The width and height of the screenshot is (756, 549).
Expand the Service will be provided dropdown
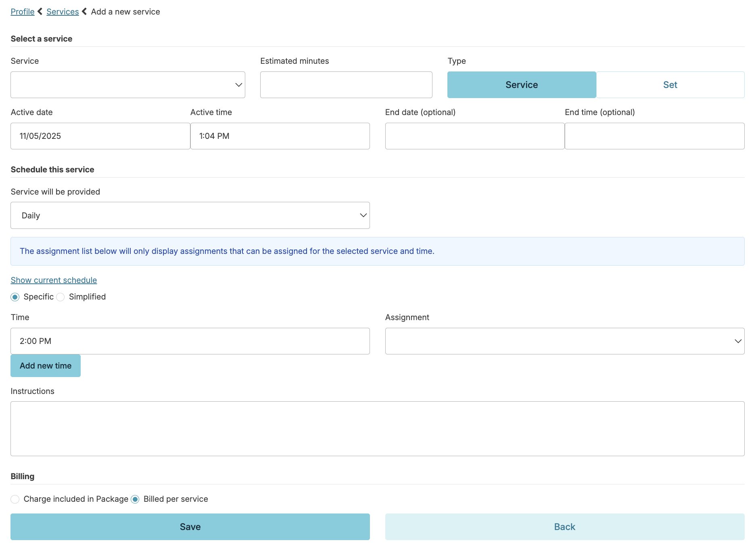190,216
